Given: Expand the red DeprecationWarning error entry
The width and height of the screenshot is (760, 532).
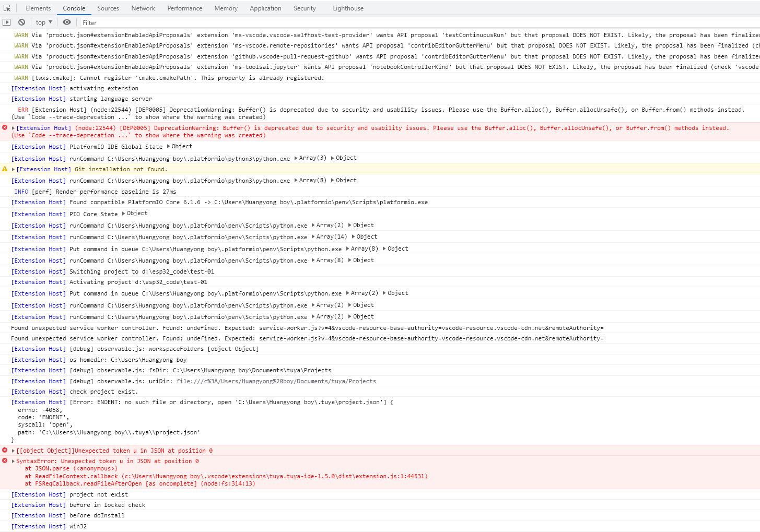Looking at the screenshot, I should click(x=13, y=128).
